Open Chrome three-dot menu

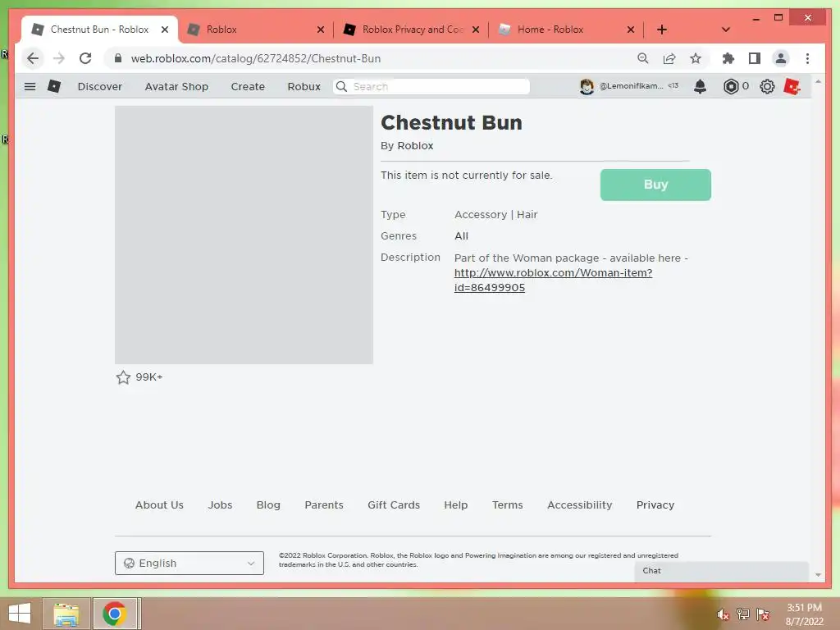coord(807,58)
